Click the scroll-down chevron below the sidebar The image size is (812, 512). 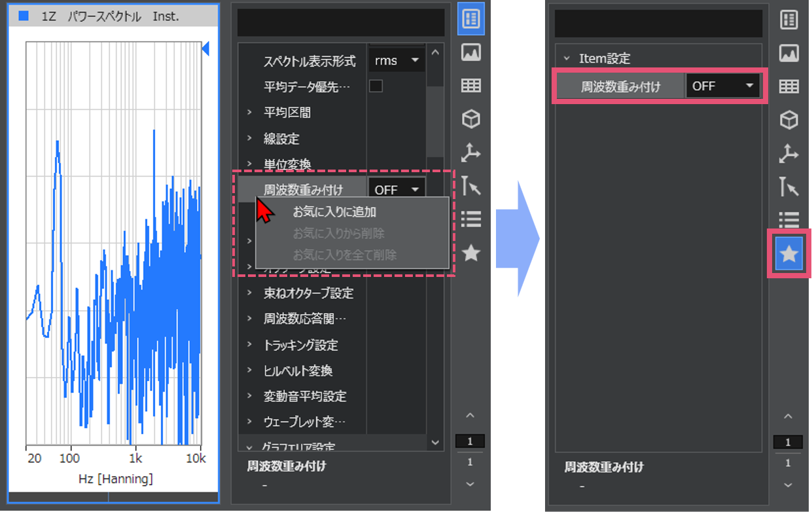pos(470,484)
